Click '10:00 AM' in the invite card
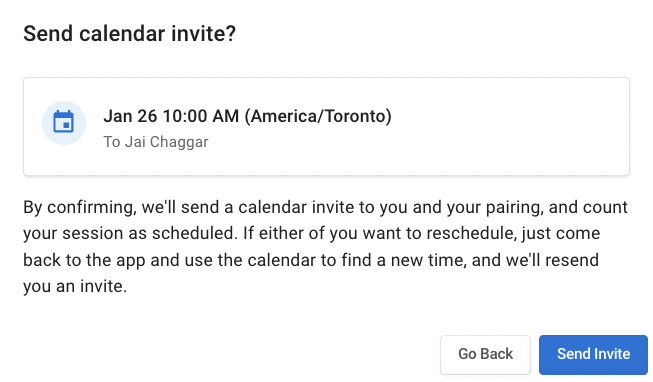This screenshot has width=653, height=382. coord(201,116)
